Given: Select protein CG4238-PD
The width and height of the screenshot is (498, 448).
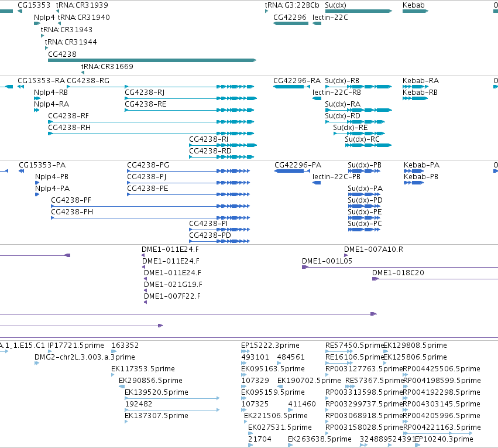Looking at the screenshot, I should point(210,235).
